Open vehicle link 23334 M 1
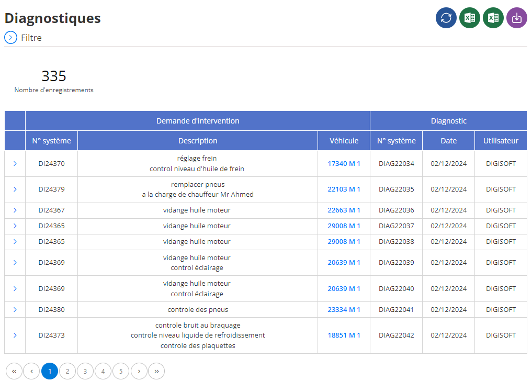Image resolution: width=532 pixels, height=392 pixels. (344, 309)
